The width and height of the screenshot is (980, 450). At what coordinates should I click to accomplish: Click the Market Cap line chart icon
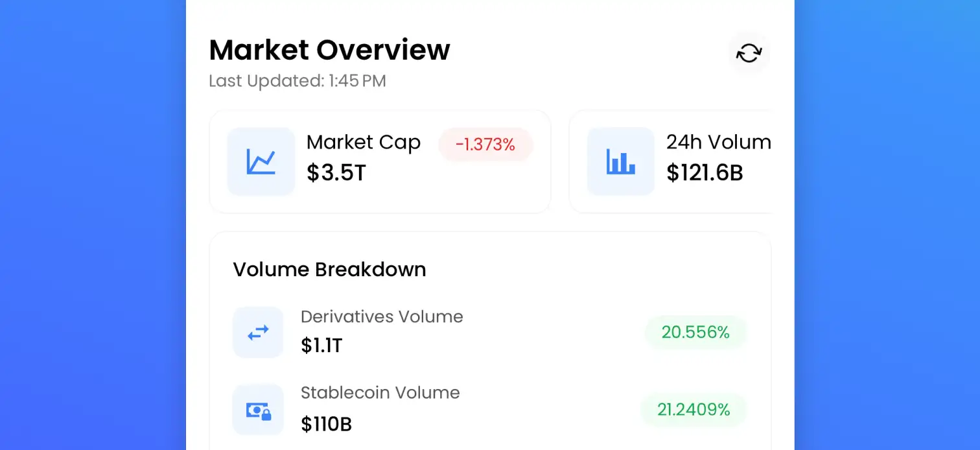(x=261, y=161)
